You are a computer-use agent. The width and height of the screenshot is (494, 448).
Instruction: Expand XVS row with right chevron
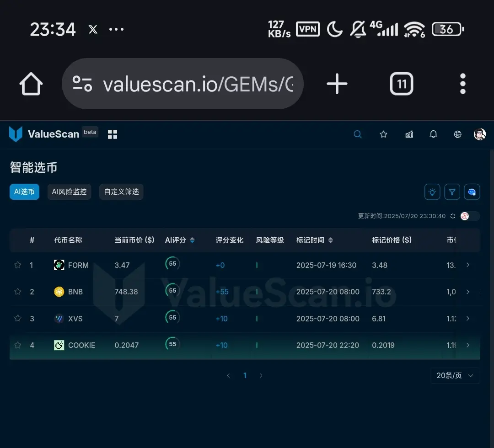[468, 318]
